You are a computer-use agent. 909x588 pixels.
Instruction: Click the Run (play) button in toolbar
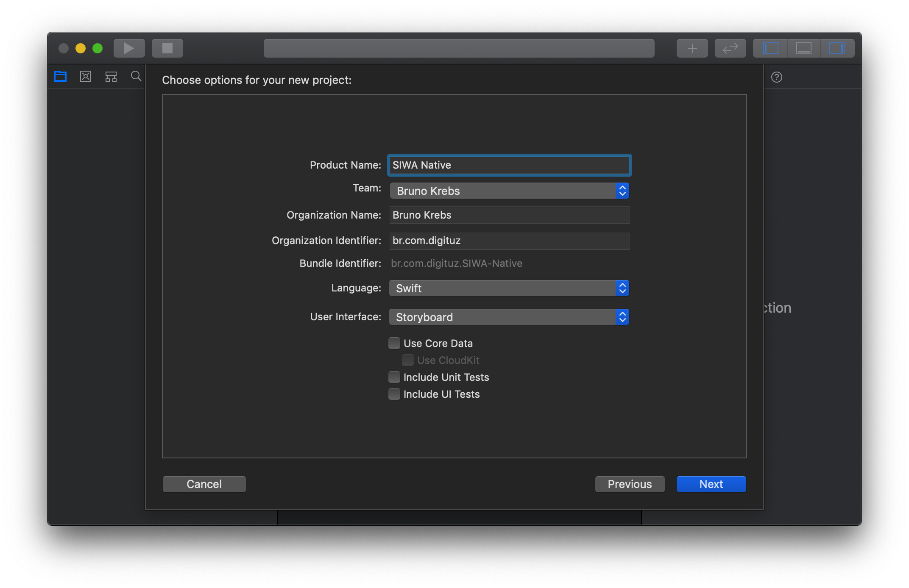click(x=129, y=48)
